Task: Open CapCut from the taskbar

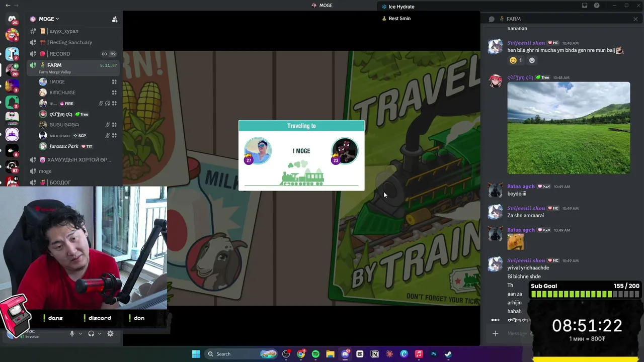Action: (360, 354)
